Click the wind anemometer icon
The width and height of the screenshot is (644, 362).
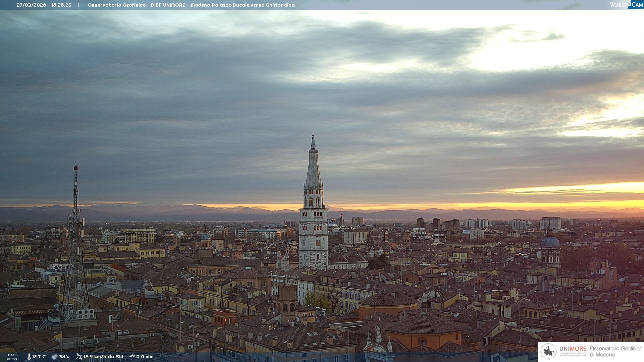tap(79, 357)
